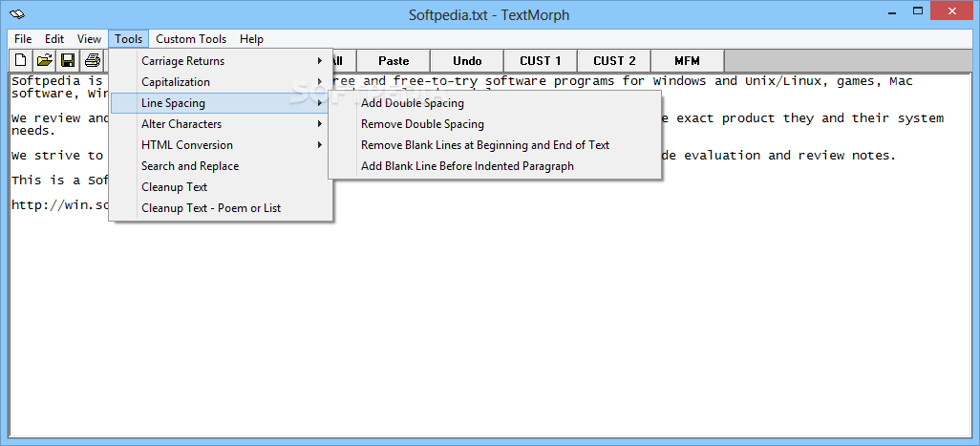Close the open Tools menu
The image size is (980, 446).
pyautogui.click(x=129, y=39)
